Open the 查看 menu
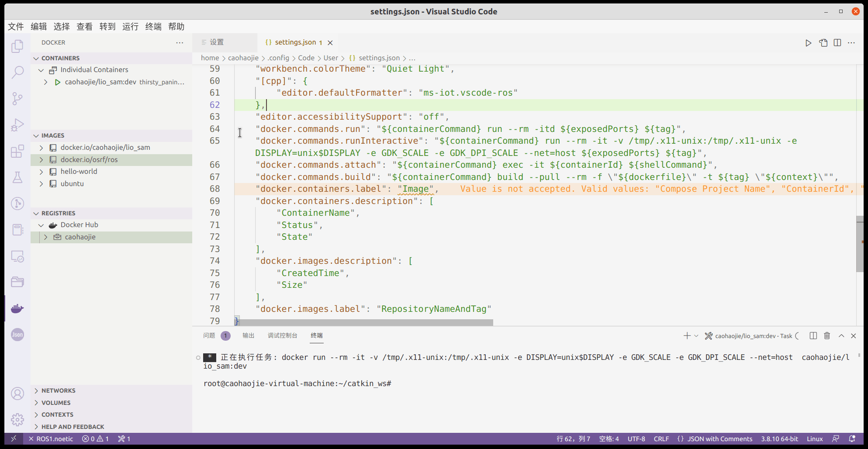 click(x=84, y=27)
